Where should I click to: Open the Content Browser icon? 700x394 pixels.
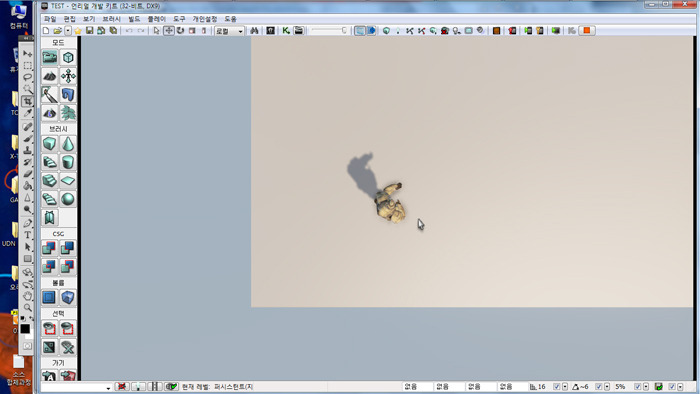271,30
